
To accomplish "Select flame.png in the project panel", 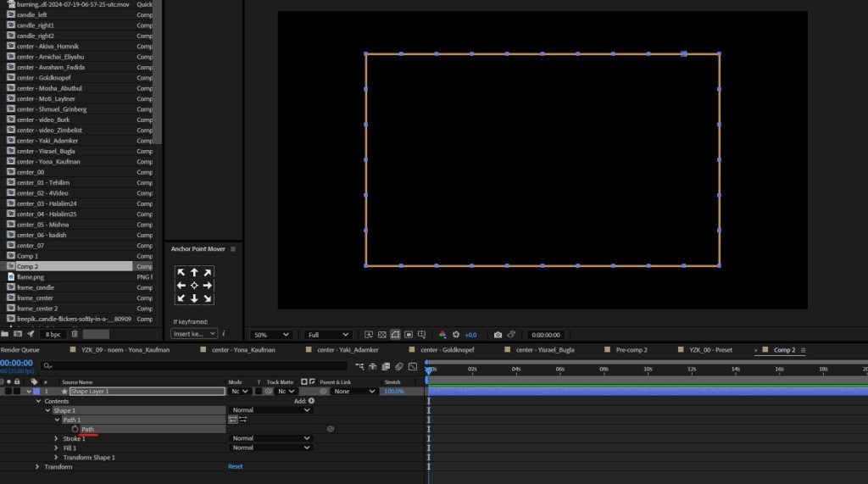I will (x=31, y=277).
